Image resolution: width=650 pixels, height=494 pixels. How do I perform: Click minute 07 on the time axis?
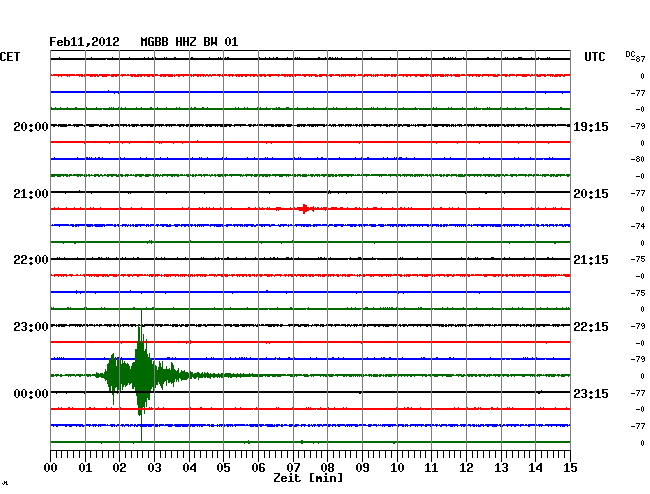pos(293,468)
